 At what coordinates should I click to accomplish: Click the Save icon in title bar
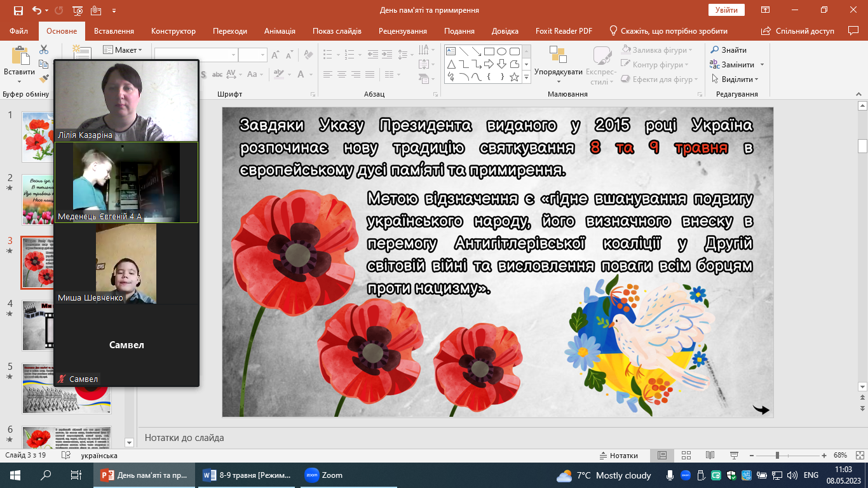pyautogui.click(x=18, y=10)
